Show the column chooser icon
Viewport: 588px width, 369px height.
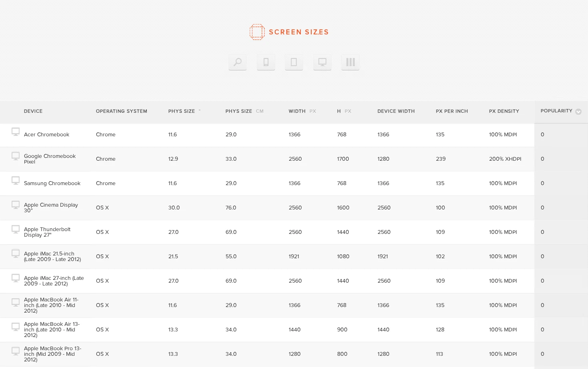click(x=350, y=62)
